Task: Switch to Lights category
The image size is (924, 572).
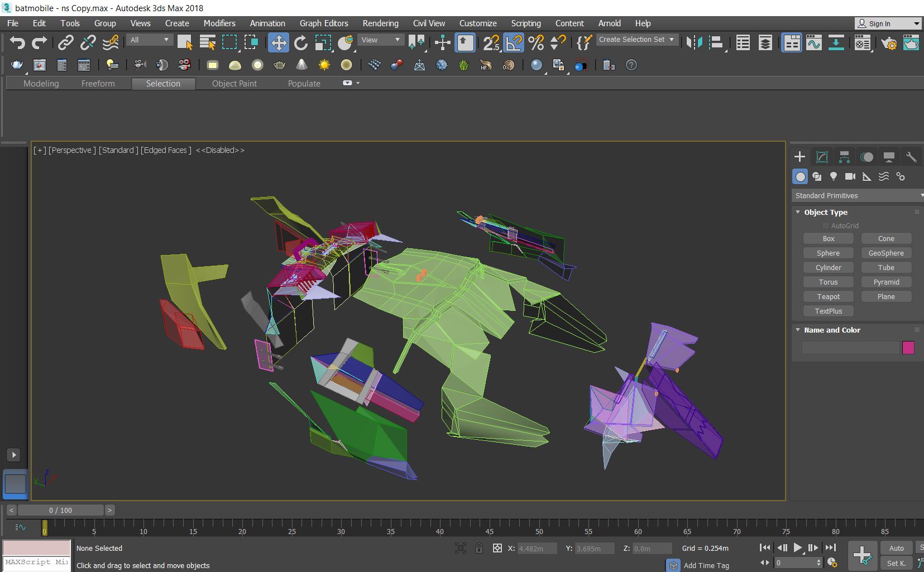Action: [834, 176]
